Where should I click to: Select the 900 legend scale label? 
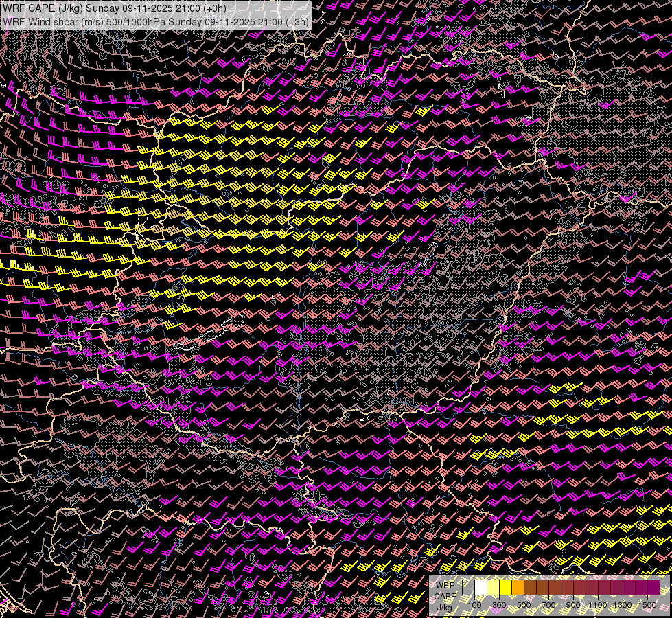[573, 604]
